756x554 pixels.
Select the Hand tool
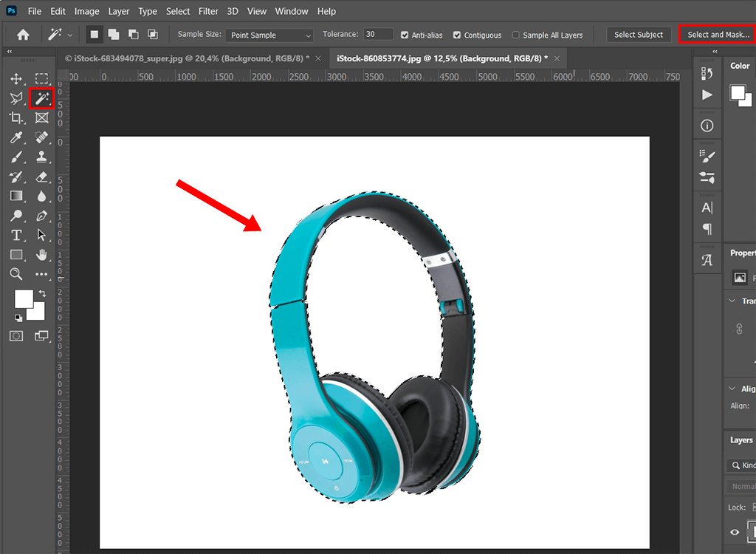click(41, 254)
